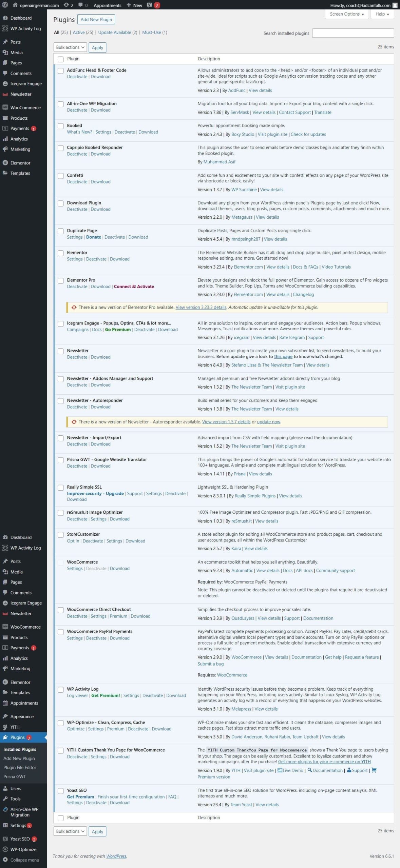This screenshot has width=400, height=868.
Task: Open the Tools wrench icon in sidebar
Action: coord(5,798)
